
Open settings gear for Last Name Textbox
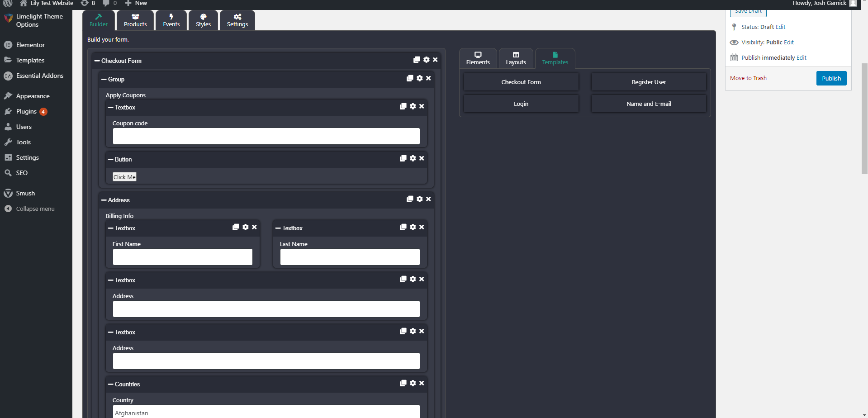(413, 227)
